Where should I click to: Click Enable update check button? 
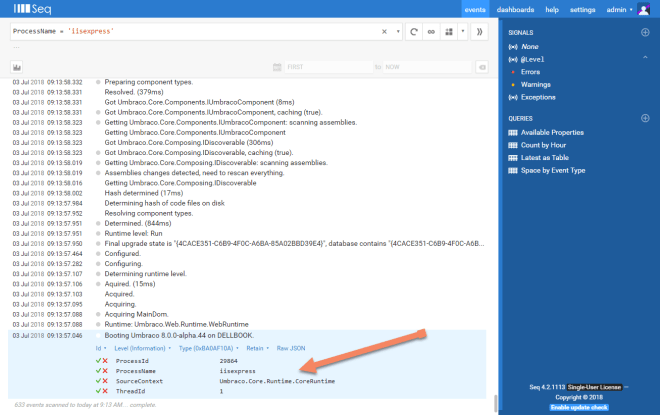[579, 407]
